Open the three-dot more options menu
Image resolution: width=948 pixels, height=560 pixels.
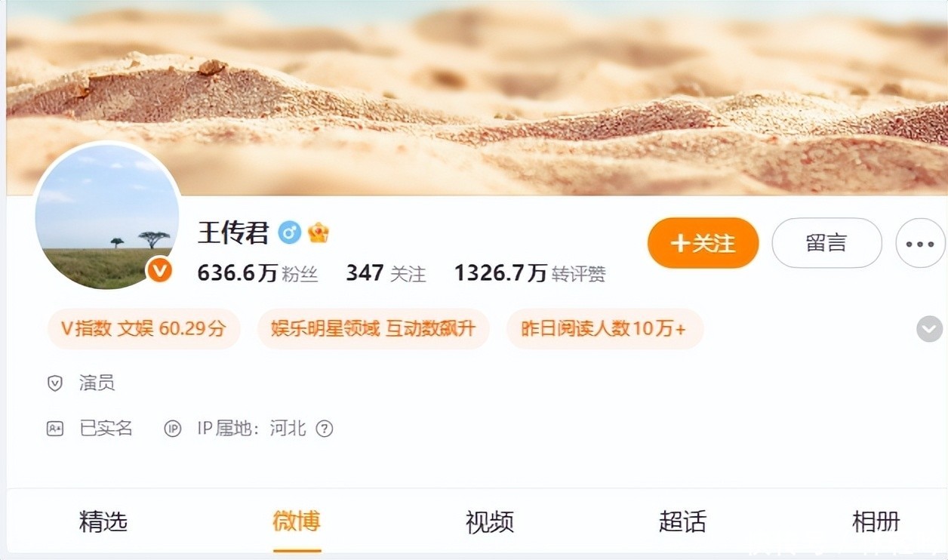[x=920, y=244]
